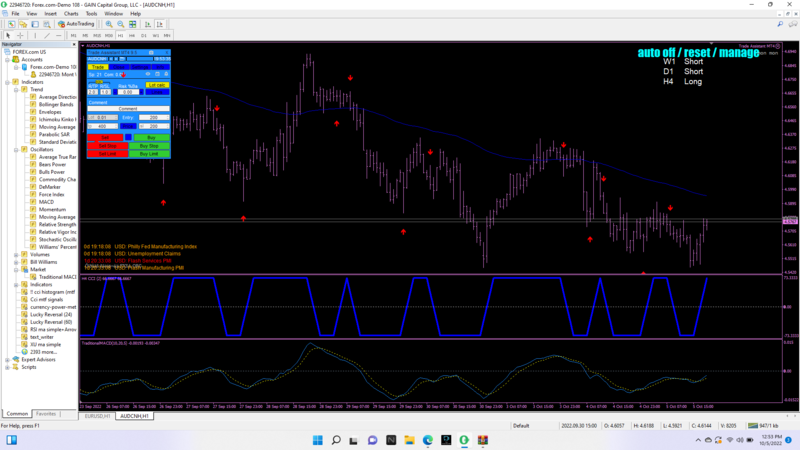Select the horizontal line drawing tool
800x450 pixels.
[59, 36]
